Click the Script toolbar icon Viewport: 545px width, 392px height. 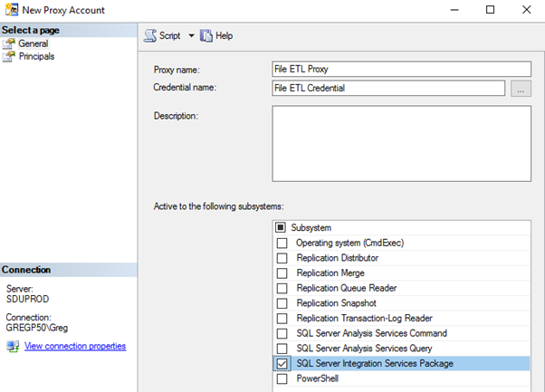point(151,36)
